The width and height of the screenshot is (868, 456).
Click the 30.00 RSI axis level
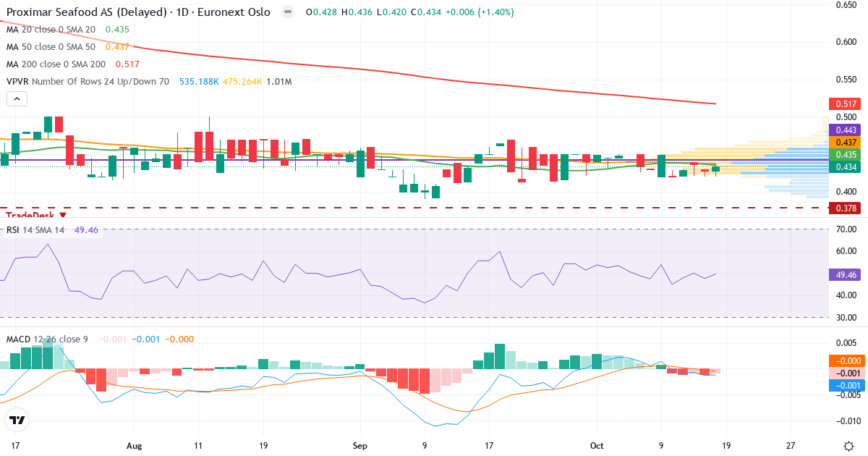click(846, 317)
